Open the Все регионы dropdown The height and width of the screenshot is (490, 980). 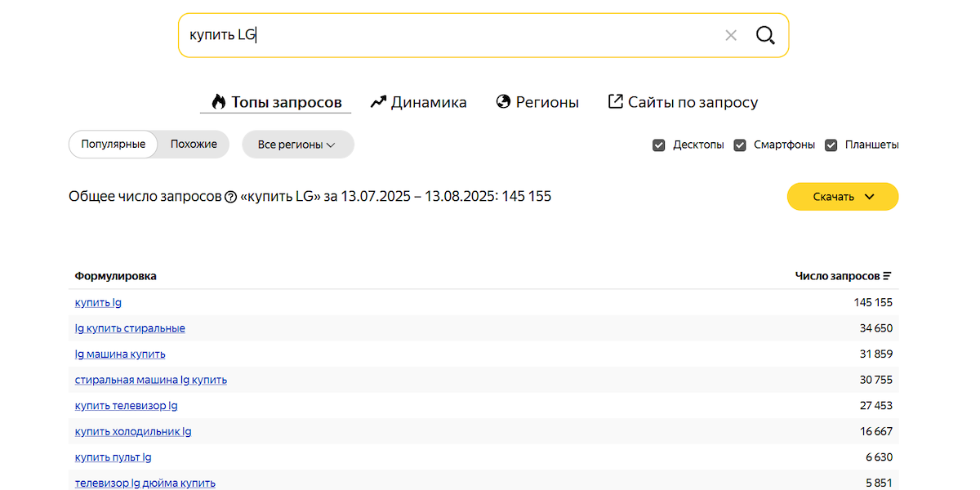click(297, 144)
